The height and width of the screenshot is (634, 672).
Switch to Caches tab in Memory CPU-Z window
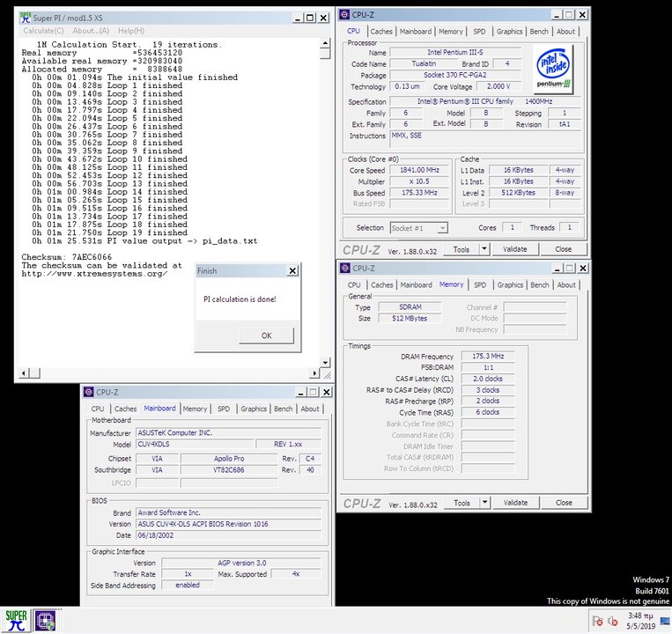(381, 285)
